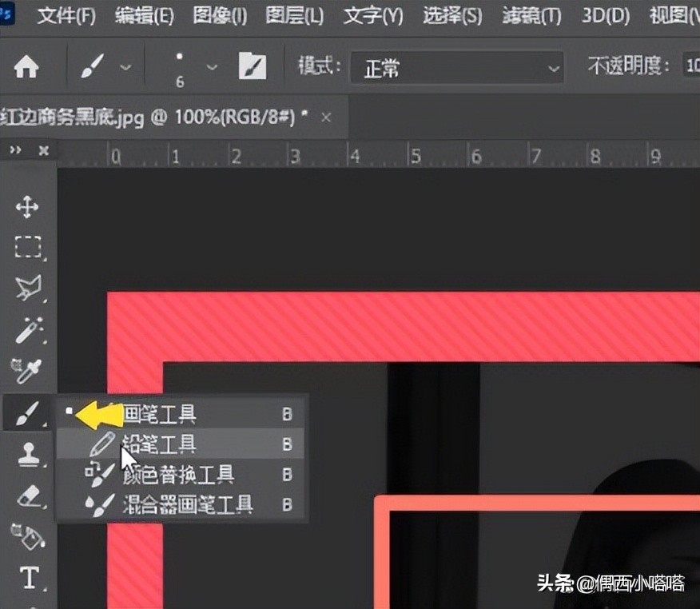Select the Move tool
Image resolution: width=700 pixels, height=609 pixels.
click(27, 206)
